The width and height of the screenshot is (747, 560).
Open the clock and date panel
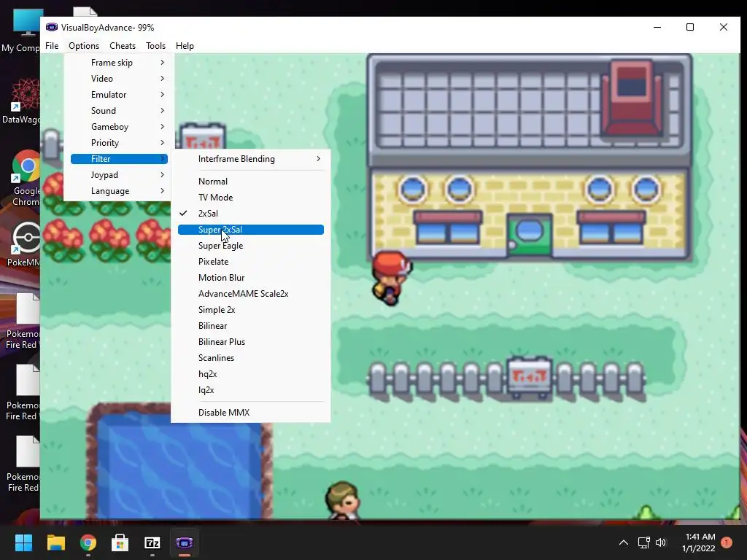point(698,542)
